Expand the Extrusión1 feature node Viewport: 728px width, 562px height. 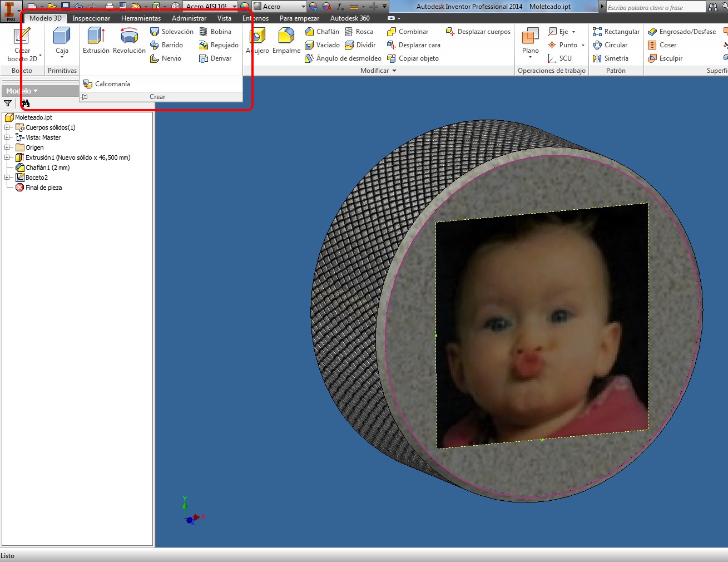point(7,157)
